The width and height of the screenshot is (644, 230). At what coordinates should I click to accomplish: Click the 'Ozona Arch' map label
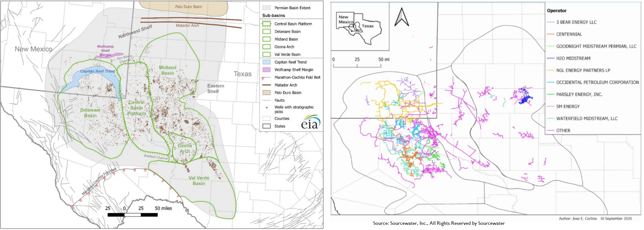click(x=185, y=148)
